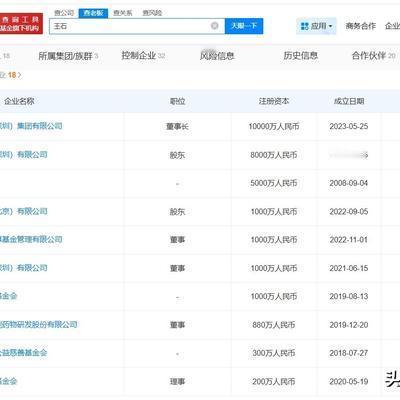
Task: Click the 职位 column header
Action: (x=177, y=101)
